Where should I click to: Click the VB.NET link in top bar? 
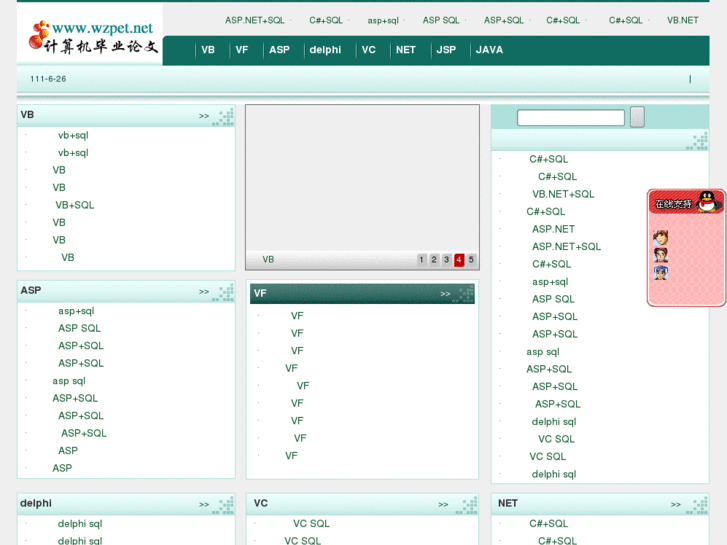[x=683, y=20]
